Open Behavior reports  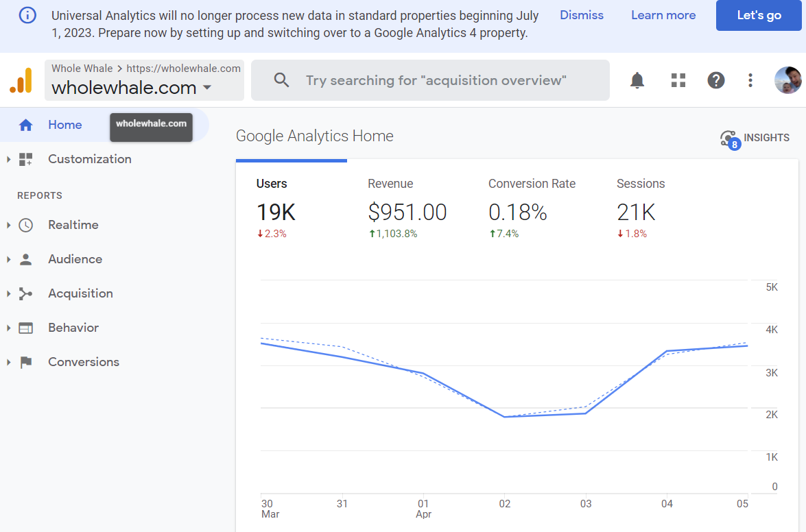click(x=73, y=328)
